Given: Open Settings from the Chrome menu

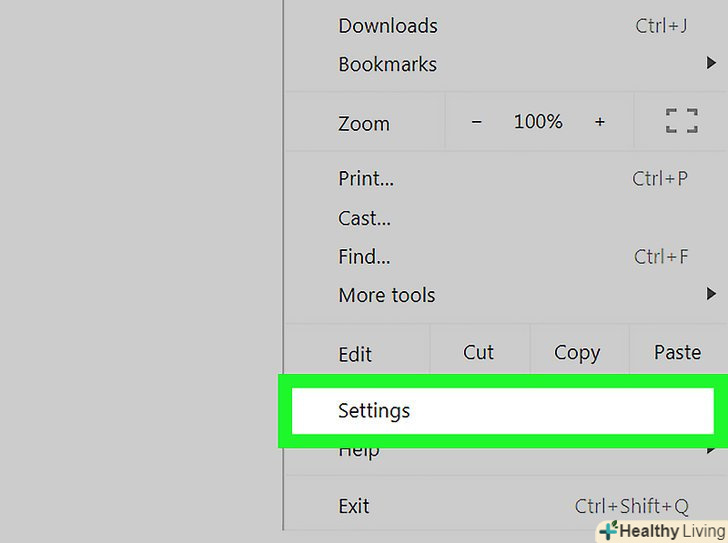Looking at the screenshot, I should (x=374, y=410).
